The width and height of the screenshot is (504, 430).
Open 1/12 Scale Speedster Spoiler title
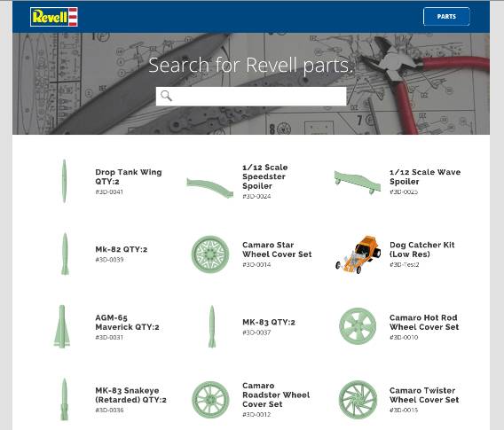265,176
